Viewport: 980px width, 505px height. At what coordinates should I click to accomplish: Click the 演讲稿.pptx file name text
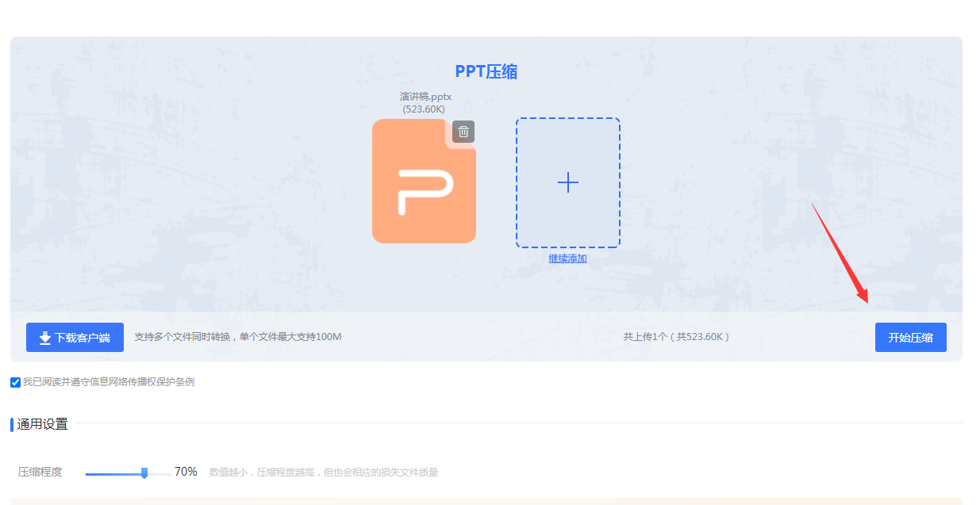pos(425,97)
